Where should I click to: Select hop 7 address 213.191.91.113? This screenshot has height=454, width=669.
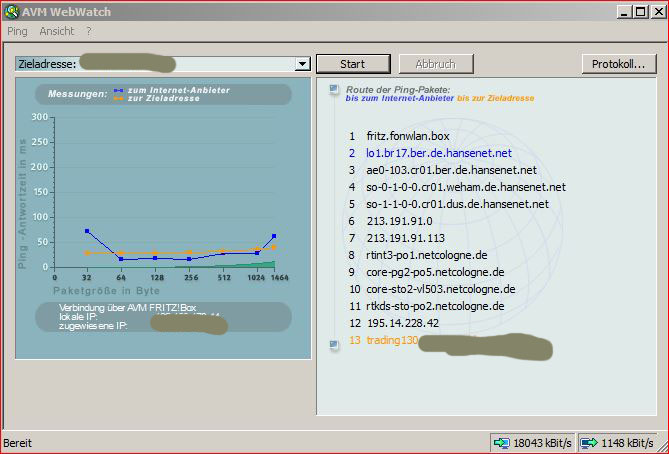[397, 238]
